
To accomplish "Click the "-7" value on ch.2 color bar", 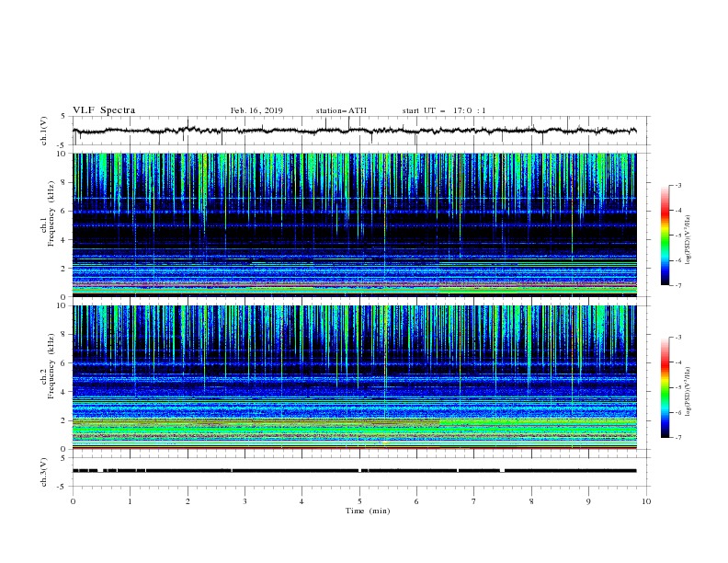I will pos(677,437).
